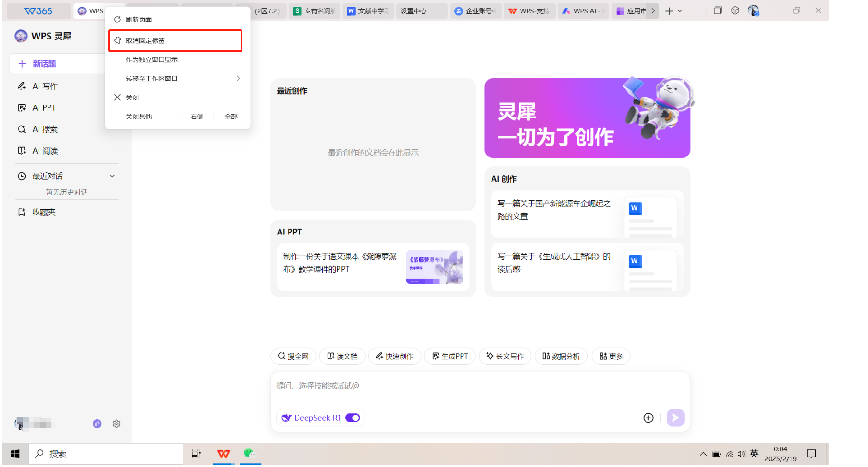
Task: Switch to the 企业账号 tab
Action: tap(475, 11)
